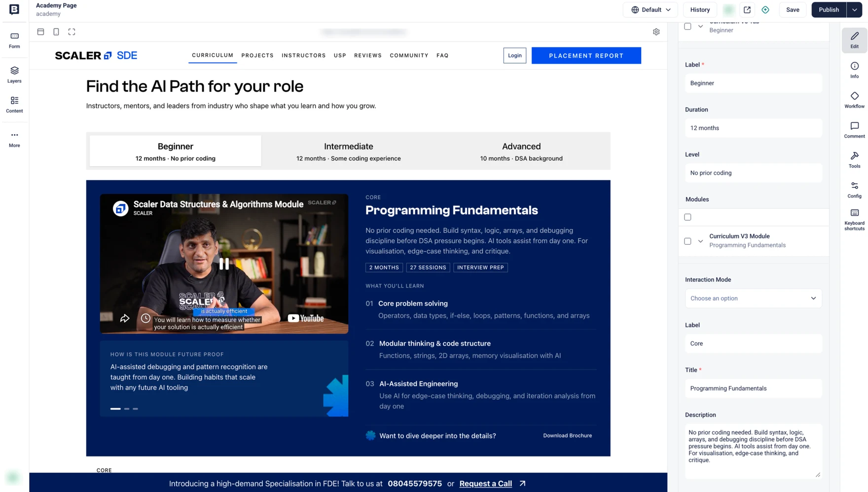
Task: Open the Publish options arrow
Action: click(854, 10)
